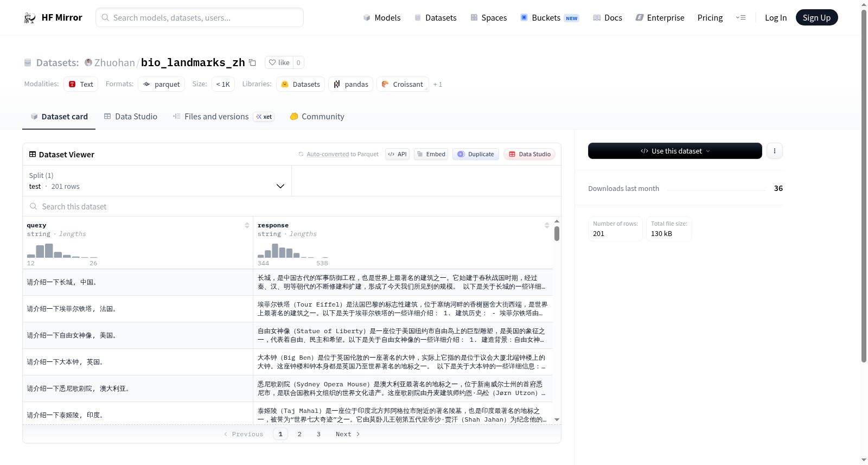The height and width of the screenshot is (465, 868).
Task: Open Buckets in top navigation
Action: pyautogui.click(x=550, y=17)
